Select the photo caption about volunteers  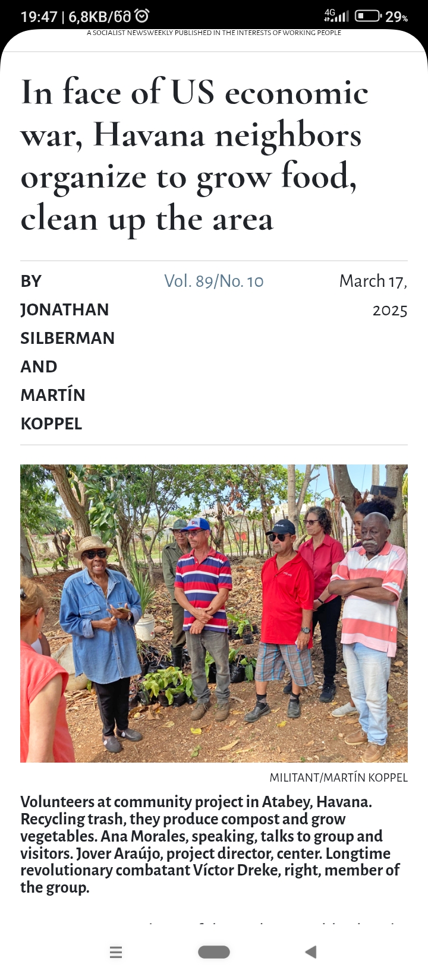[210, 845]
